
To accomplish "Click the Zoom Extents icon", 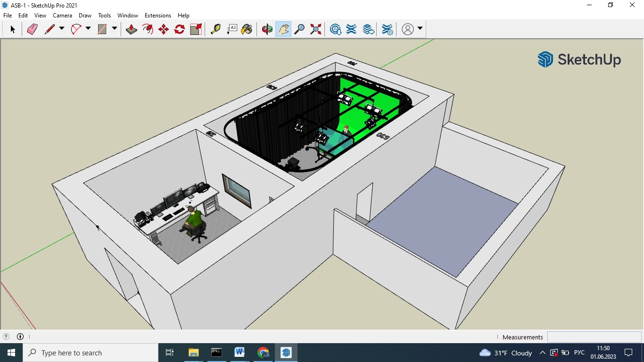I will pyautogui.click(x=316, y=29).
